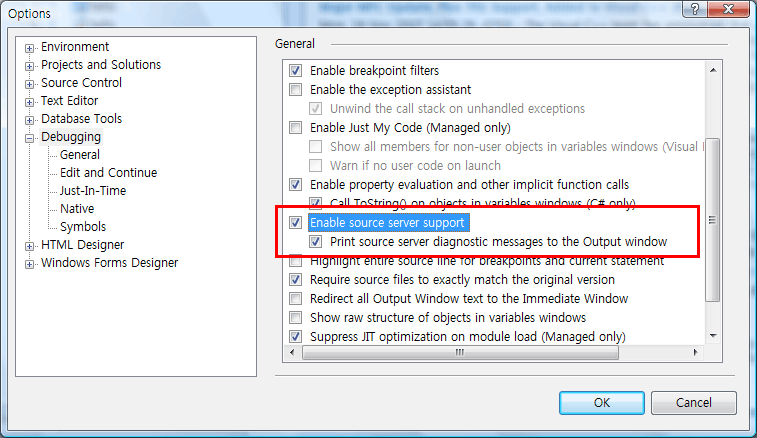Screen dimensions: 757x438
Task: Select the Symbols settings page
Action: click(82, 227)
